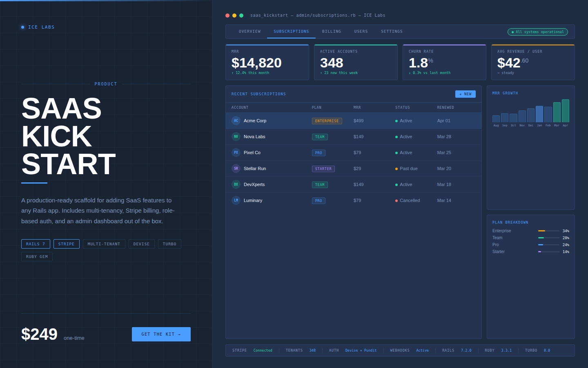Click the green All systems operational status dot

513,31
